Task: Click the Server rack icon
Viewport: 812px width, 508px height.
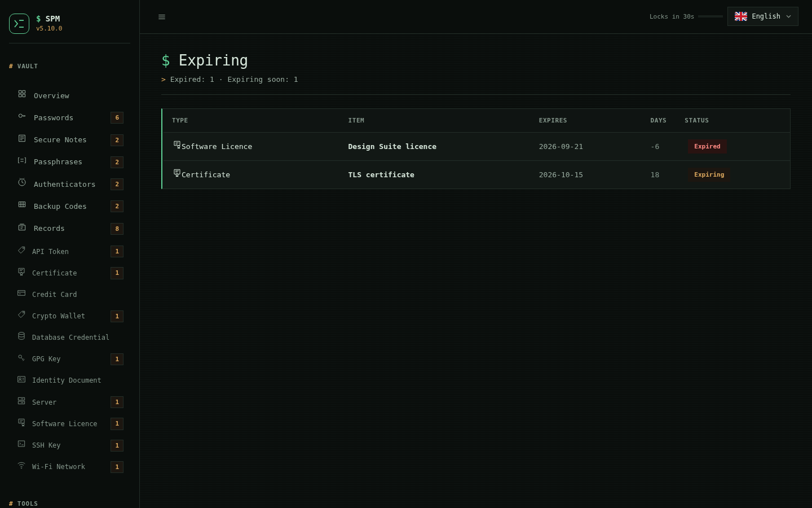Action: click(x=21, y=401)
